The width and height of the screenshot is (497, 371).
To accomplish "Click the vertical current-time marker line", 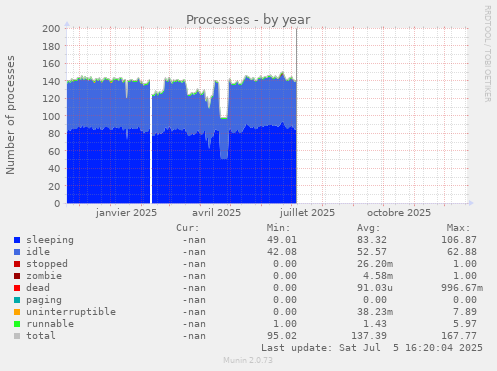I will point(296,116).
